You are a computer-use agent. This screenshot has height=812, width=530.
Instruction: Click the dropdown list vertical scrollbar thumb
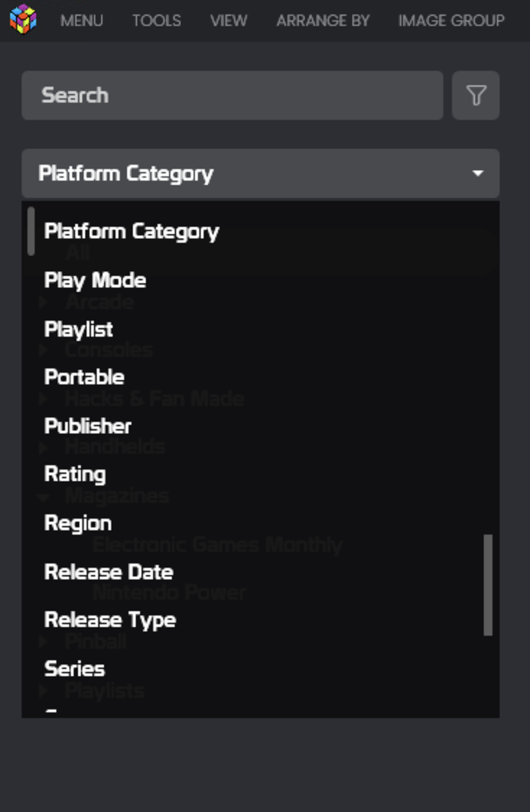pos(487,584)
